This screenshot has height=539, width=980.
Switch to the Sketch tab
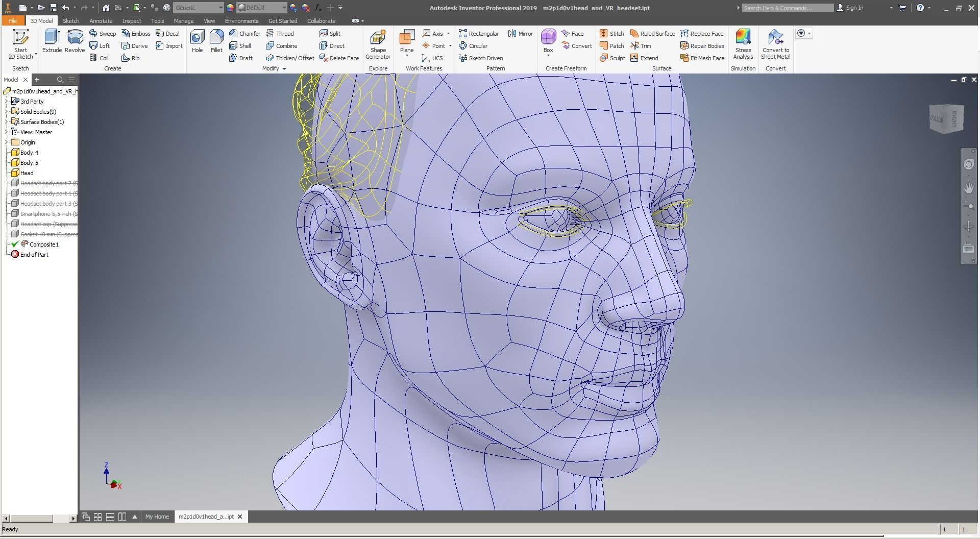71,21
